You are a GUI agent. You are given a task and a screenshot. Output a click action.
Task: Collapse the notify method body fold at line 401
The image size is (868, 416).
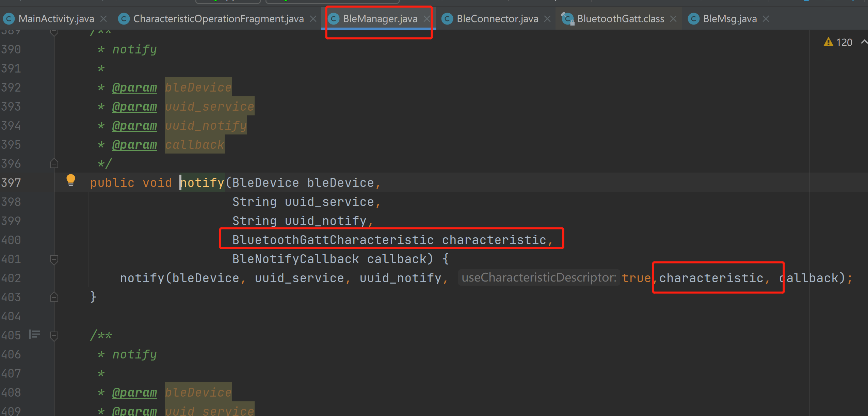pyautogui.click(x=54, y=259)
